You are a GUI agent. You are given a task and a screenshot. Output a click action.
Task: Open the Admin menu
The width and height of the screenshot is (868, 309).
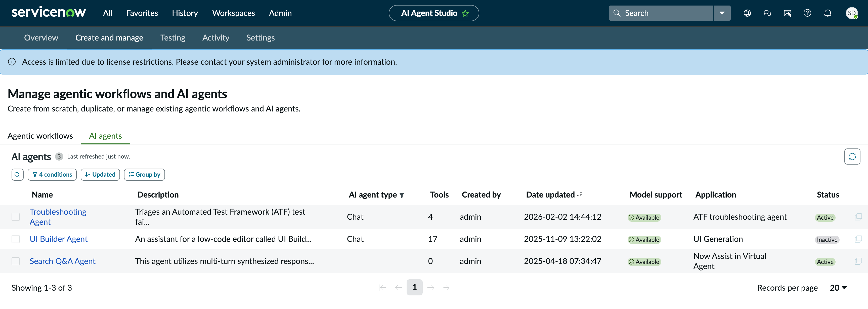tap(280, 13)
